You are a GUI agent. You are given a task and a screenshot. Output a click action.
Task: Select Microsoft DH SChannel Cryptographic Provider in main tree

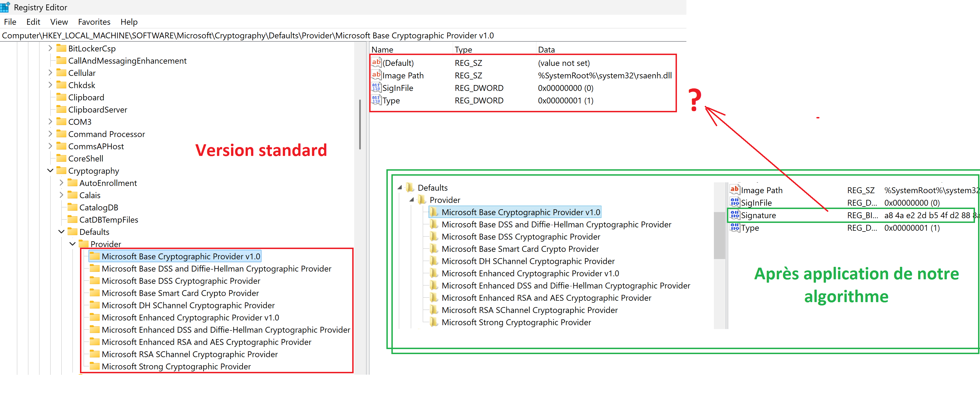188,305
